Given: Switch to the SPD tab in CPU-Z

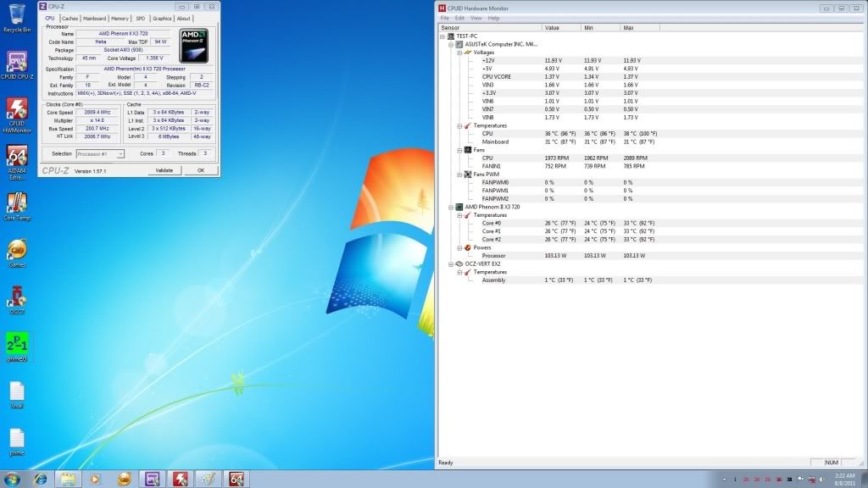Looking at the screenshot, I should [141, 19].
